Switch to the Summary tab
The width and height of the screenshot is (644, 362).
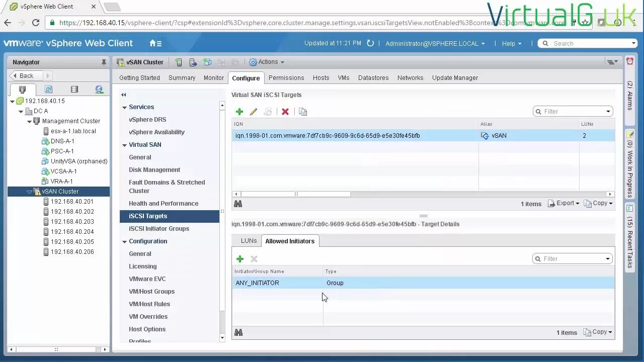(182, 78)
